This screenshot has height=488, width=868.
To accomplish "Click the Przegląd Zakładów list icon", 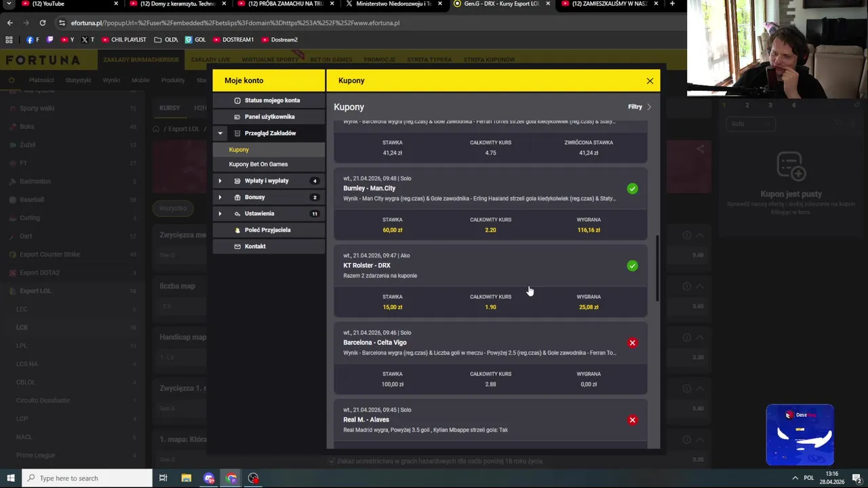I will 237,134.
